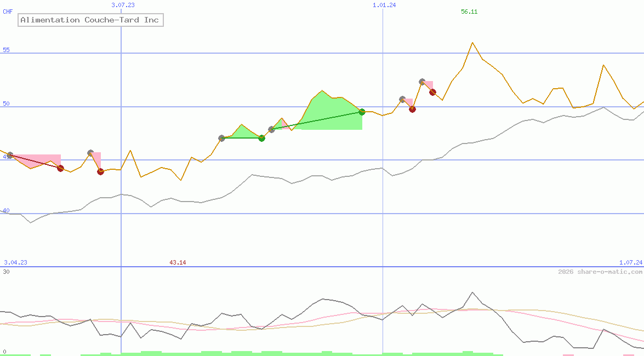Click the price line peak below 56.11
This screenshot has width=644, height=356.
472,43
